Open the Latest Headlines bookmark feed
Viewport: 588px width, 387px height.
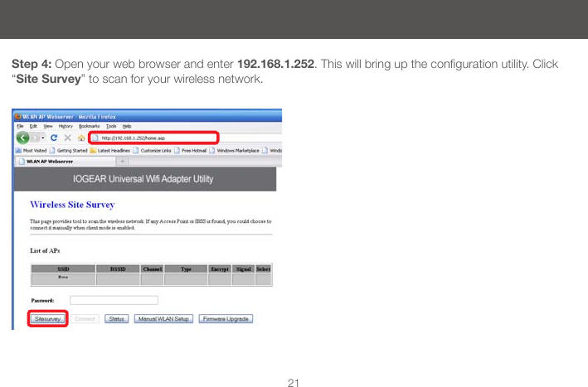(109, 151)
